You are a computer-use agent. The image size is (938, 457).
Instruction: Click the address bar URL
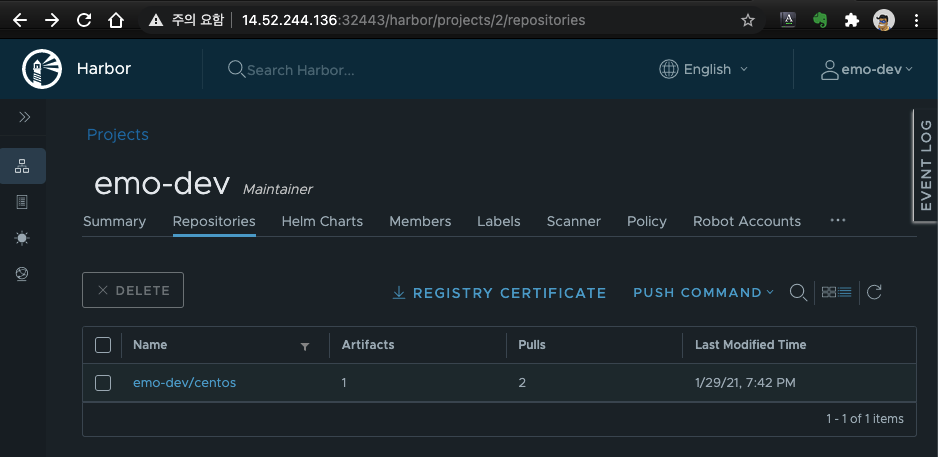click(413, 20)
